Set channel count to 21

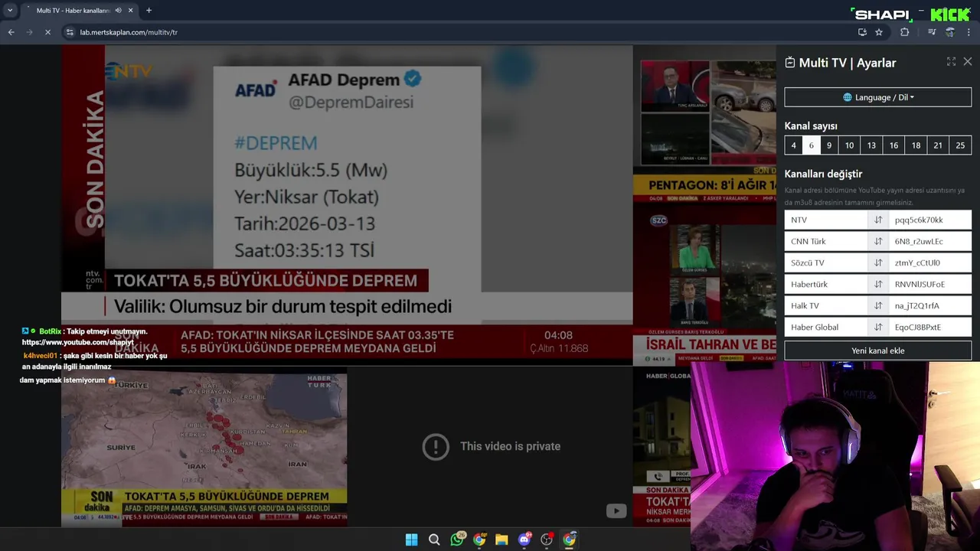point(938,145)
